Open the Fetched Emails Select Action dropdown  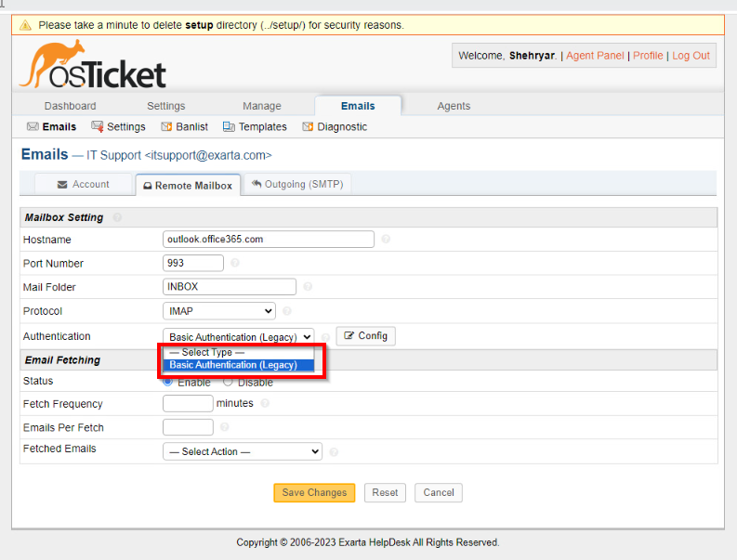pyautogui.click(x=242, y=451)
